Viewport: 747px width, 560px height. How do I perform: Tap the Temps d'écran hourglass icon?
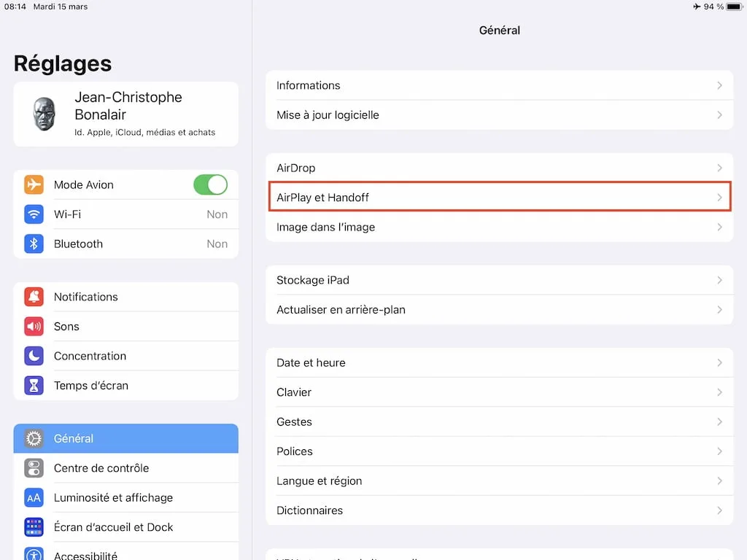point(34,386)
